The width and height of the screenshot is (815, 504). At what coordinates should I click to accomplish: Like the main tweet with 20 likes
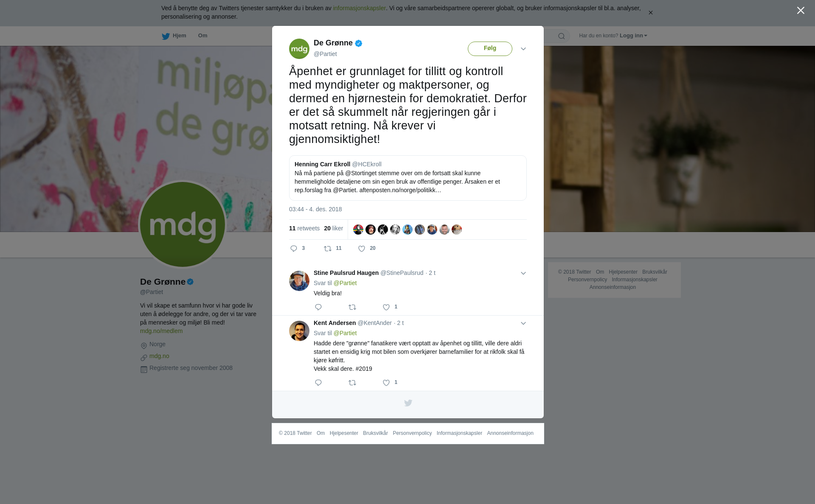point(362,249)
